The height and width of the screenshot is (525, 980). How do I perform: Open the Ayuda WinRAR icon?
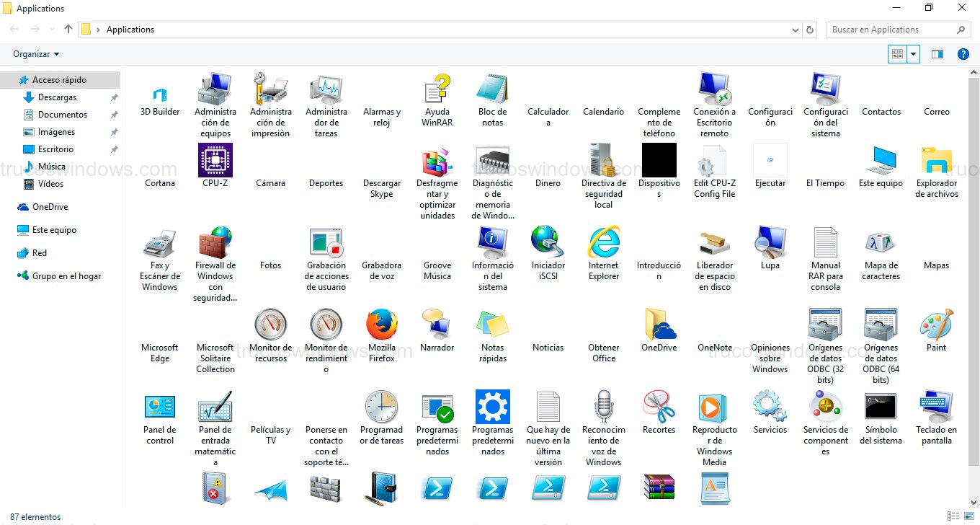coord(437,89)
